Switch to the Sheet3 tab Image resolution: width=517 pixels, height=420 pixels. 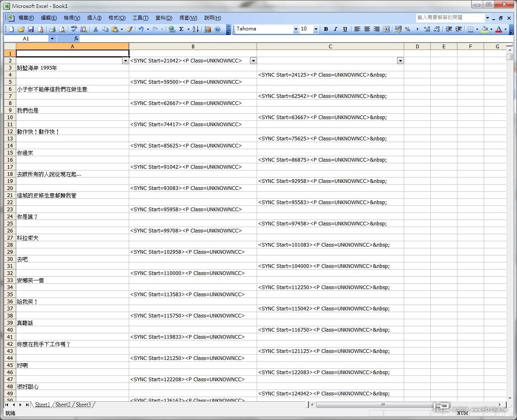tap(83, 405)
